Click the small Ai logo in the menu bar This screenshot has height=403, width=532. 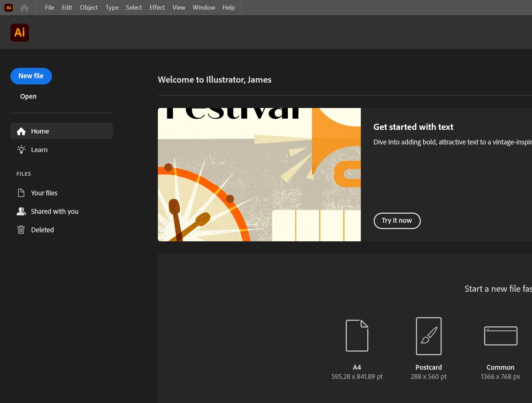(x=9, y=8)
